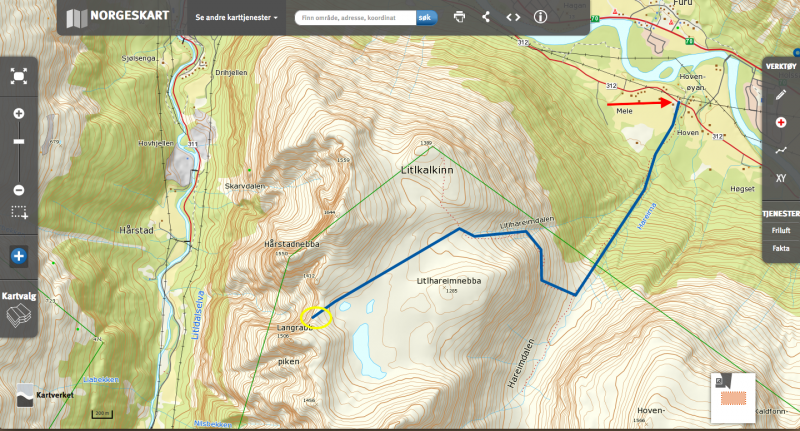Viewport: 800px width, 431px height.
Task: Open the Friluft service
Action: [x=781, y=231]
